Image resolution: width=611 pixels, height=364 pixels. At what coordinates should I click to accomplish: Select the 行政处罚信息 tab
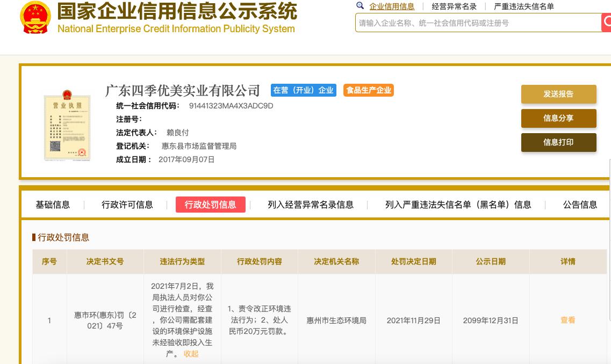(x=210, y=205)
